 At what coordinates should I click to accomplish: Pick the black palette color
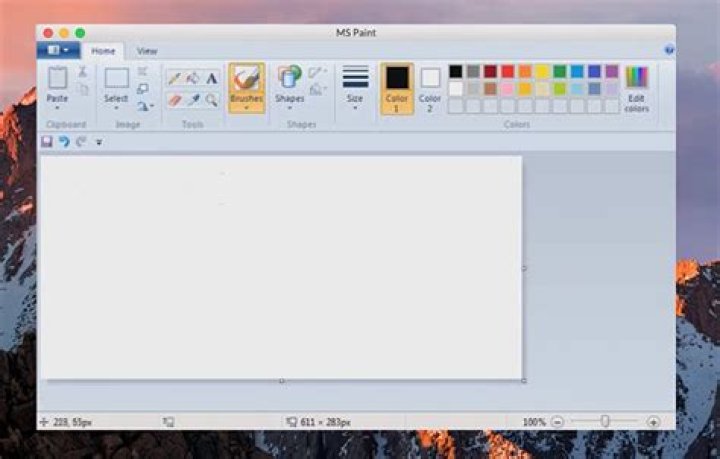[x=456, y=71]
